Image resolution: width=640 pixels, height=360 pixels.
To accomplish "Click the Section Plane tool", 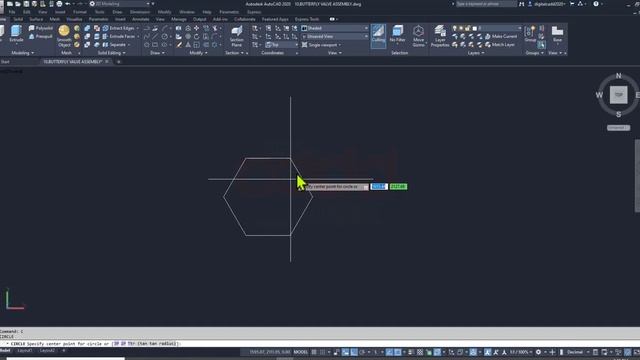I will pyautogui.click(x=237, y=36).
